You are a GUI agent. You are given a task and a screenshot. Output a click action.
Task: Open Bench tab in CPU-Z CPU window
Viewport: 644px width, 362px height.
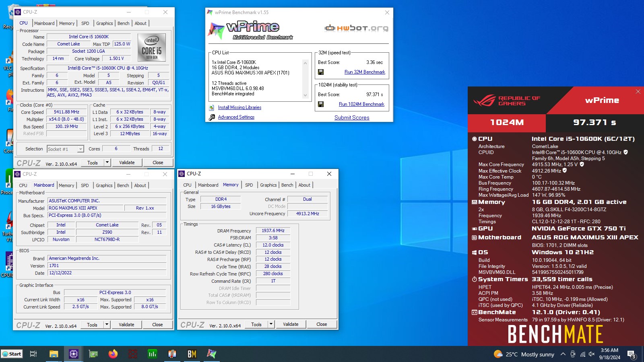coord(124,23)
